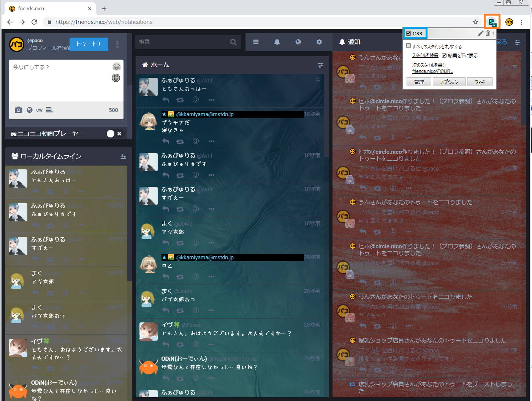Reload the friends.nico page

34,22
